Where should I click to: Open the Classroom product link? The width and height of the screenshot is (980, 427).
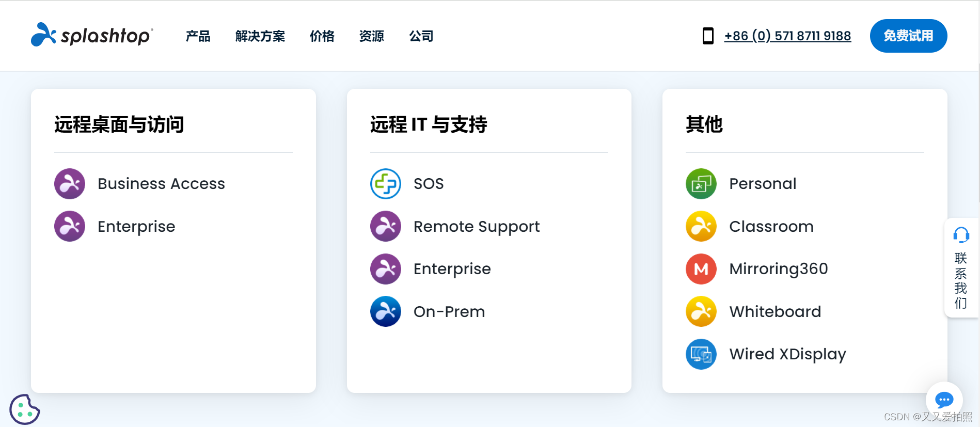click(771, 227)
